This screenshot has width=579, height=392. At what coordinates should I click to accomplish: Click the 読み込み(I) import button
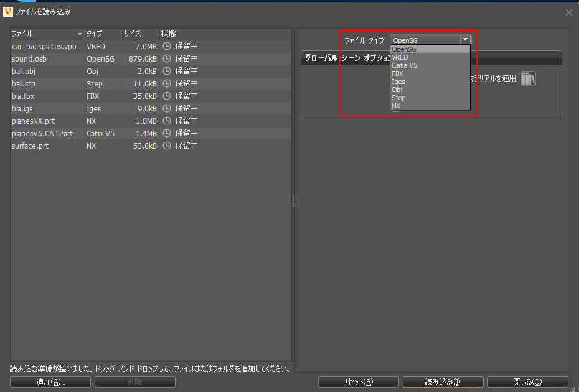[x=443, y=382]
